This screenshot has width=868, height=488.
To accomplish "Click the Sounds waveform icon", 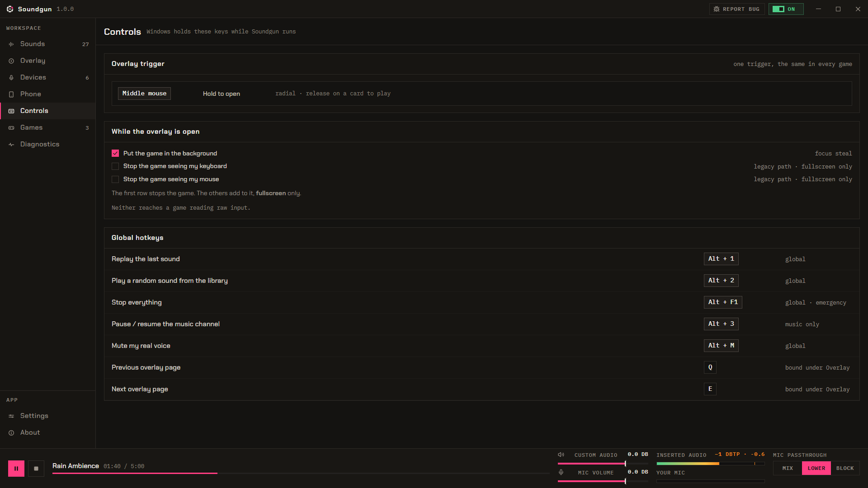I will 11,44.
